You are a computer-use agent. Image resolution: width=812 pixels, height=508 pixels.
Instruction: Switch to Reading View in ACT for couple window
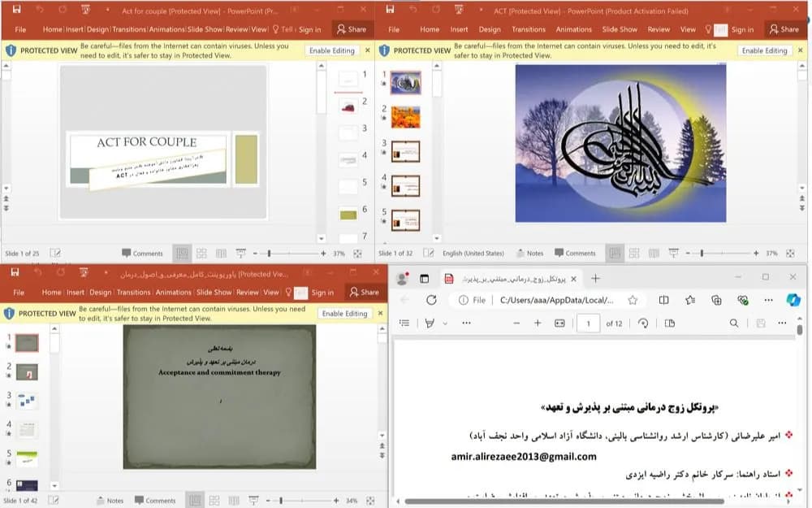pyautogui.click(x=221, y=254)
